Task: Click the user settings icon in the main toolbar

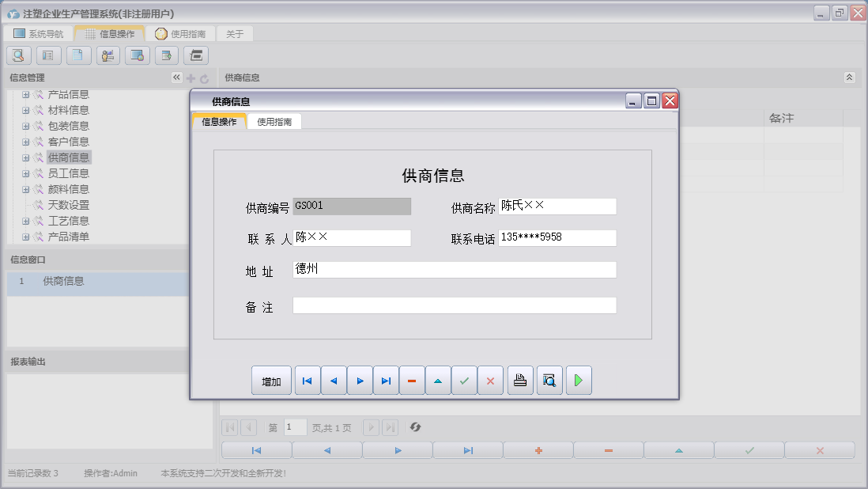Action: 108,55
